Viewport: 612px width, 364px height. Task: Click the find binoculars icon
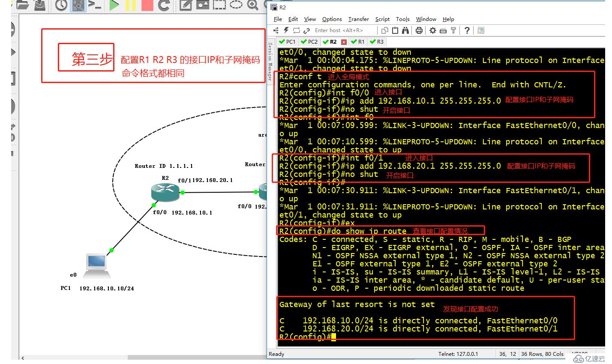pyautogui.click(x=405, y=30)
